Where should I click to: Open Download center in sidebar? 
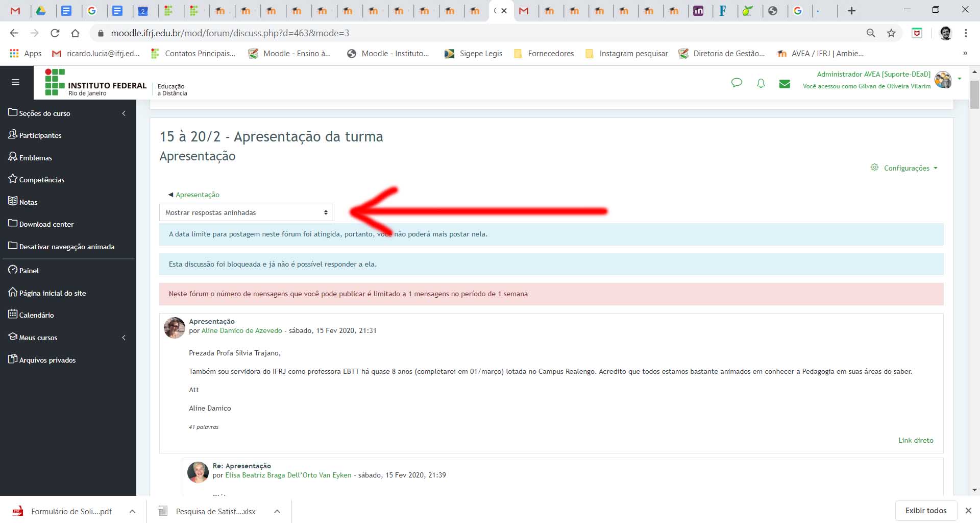(41, 224)
